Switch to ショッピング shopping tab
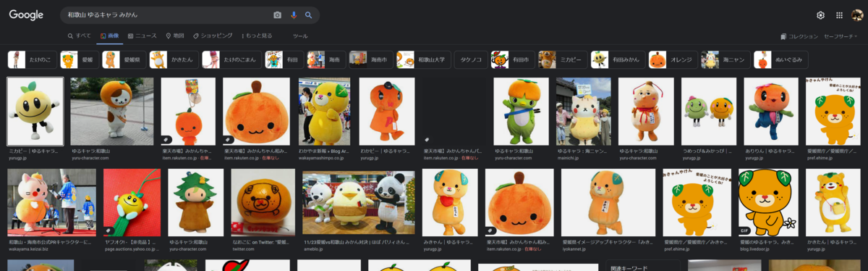868x271 pixels. pyautogui.click(x=213, y=36)
